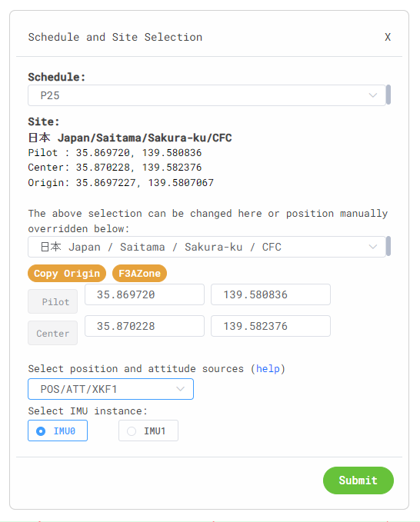The height and width of the screenshot is (522, 420).
Task: Click the green Submit button
Action: 358,480
